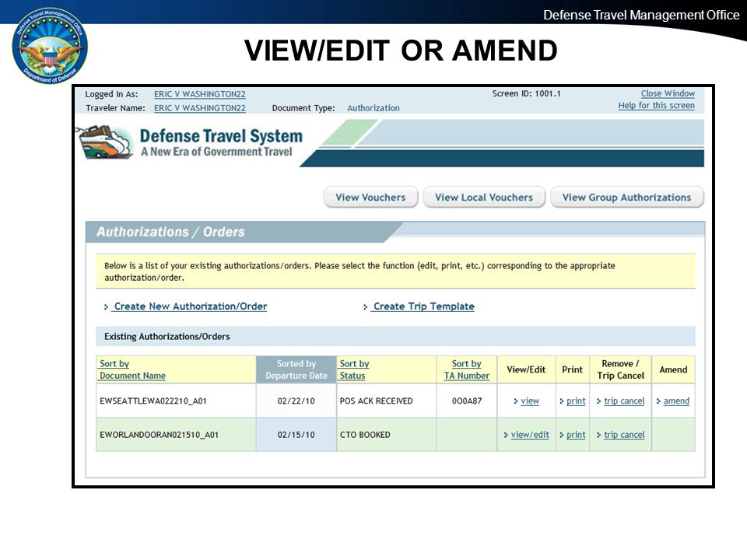Click the POS ACK RECEIVED status

tap(376, 401)
